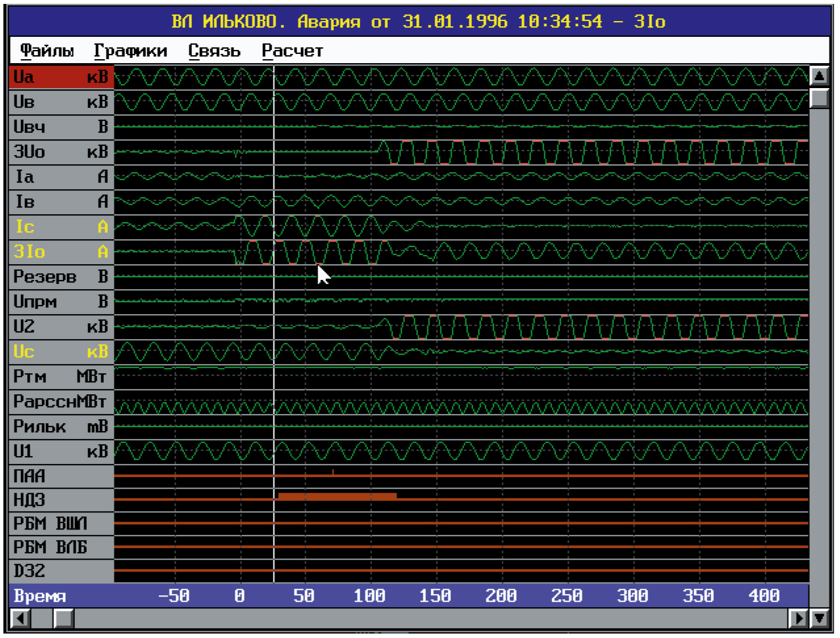Screen dimensions: 840x638
Task: Open the Связь menu
Action: [x=214, y=51]
